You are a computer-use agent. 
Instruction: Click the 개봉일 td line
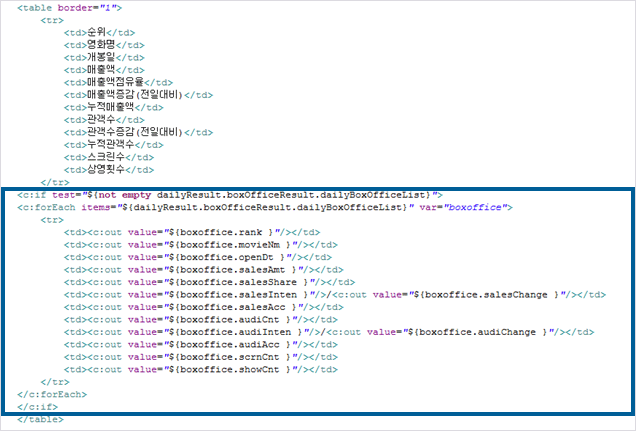click(x=104, y=58)
